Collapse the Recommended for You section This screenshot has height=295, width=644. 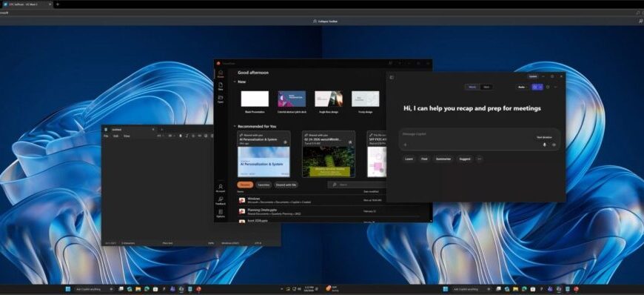pos(235,126)
